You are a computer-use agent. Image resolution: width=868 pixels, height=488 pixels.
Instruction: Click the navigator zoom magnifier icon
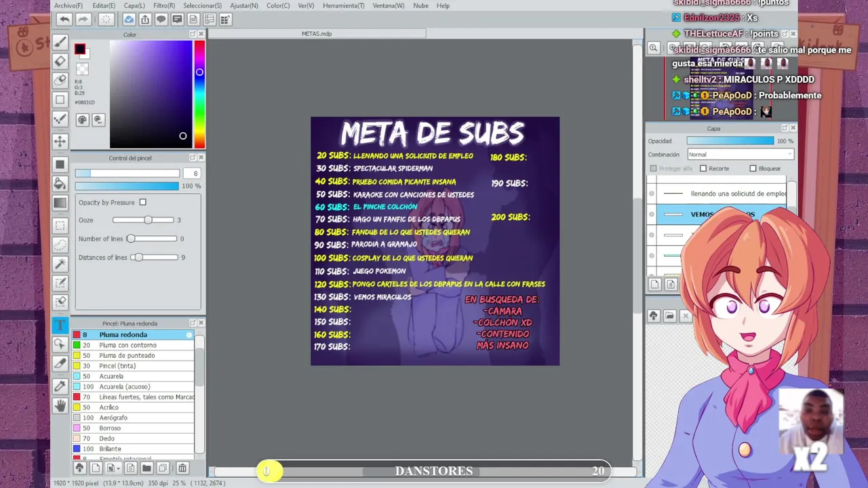click(653, 47)
